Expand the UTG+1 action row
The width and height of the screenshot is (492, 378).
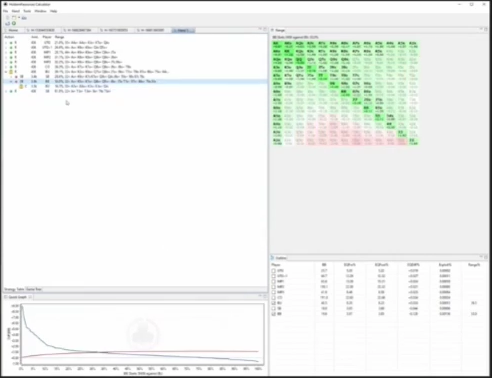coord(6,48)
